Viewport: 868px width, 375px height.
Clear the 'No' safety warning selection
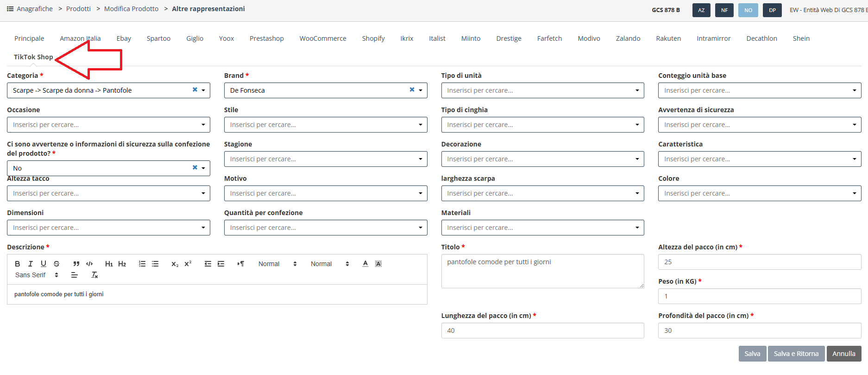[x=195, y=168]
